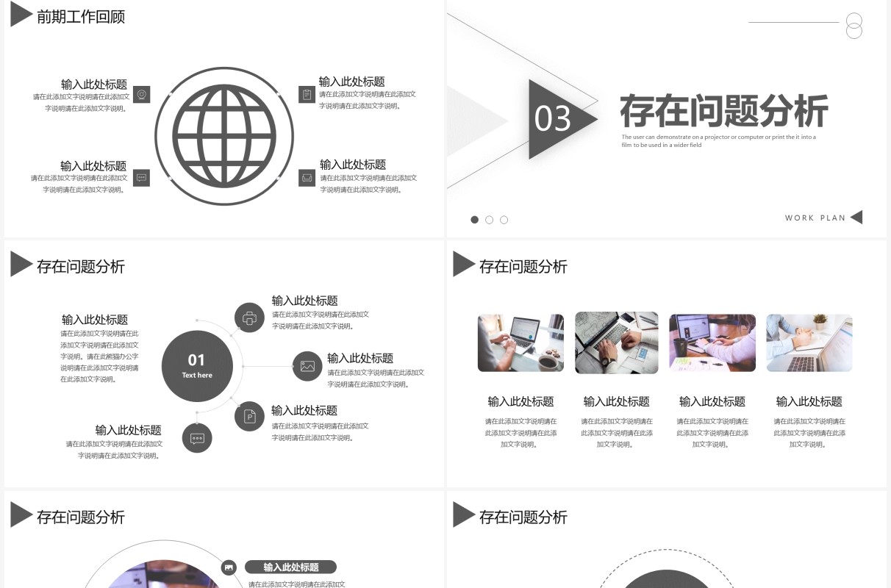Click the WORK PLAN text

coord(815,218)
